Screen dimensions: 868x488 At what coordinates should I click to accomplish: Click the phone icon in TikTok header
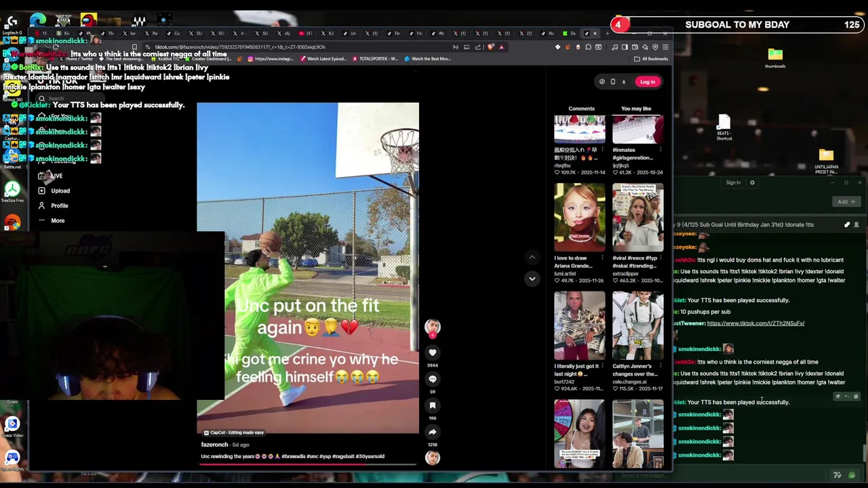coord(612,82)
